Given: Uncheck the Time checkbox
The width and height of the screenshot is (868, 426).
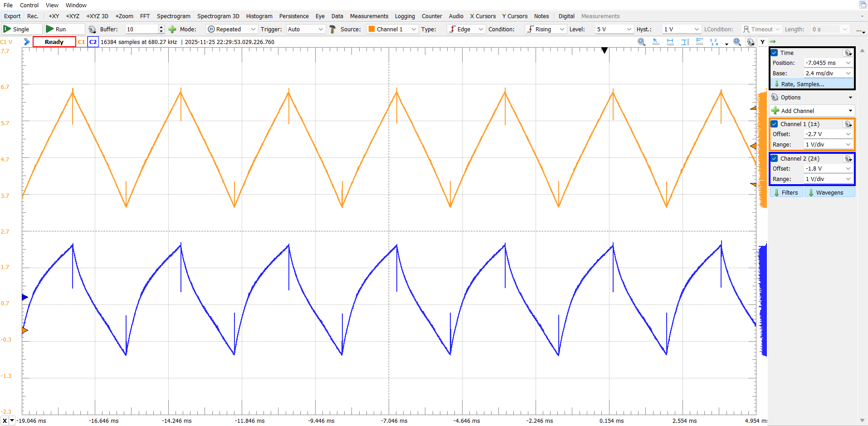Looking at the screenshot, I should click(x=775, y=53).
